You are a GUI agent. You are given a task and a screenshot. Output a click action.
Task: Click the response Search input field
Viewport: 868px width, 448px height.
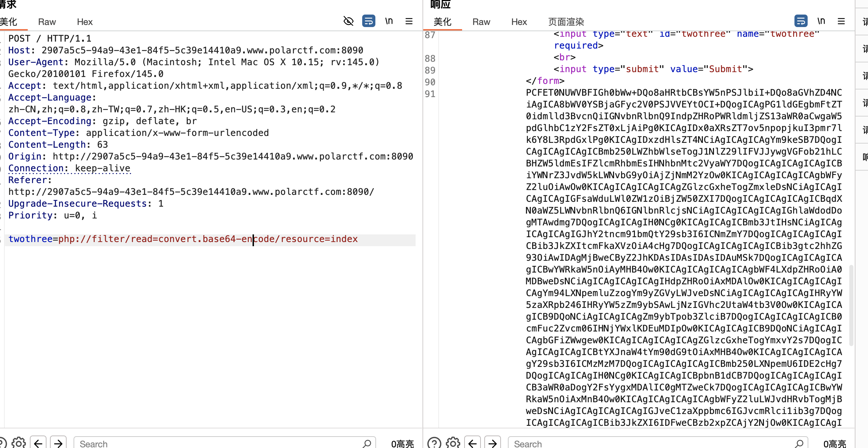pyautogui.click(x=652, y=443)
